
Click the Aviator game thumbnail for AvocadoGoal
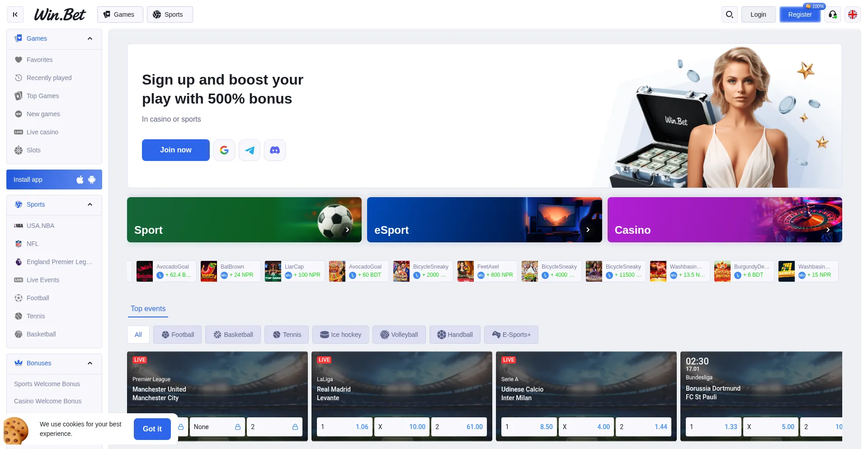click(145, 271)
